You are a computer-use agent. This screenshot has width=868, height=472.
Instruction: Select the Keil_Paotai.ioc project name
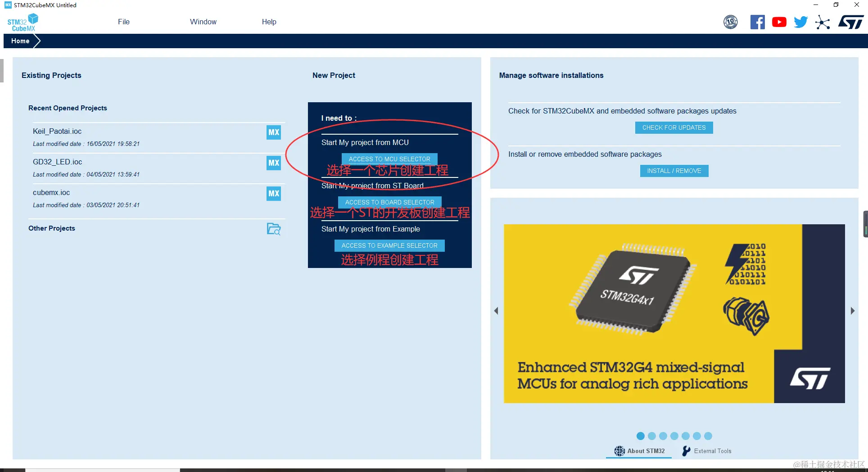click(57, 131)
